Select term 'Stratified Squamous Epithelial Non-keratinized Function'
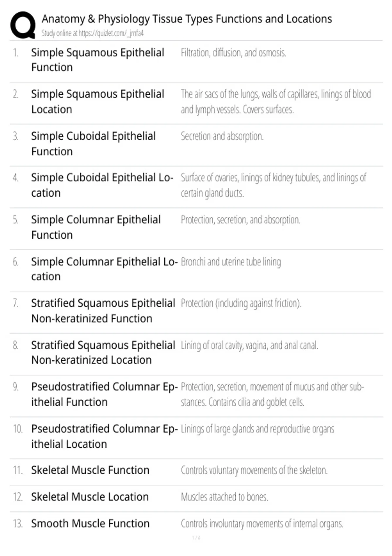Viewport: 392px width, 556px height. click(x=103, y=311)
